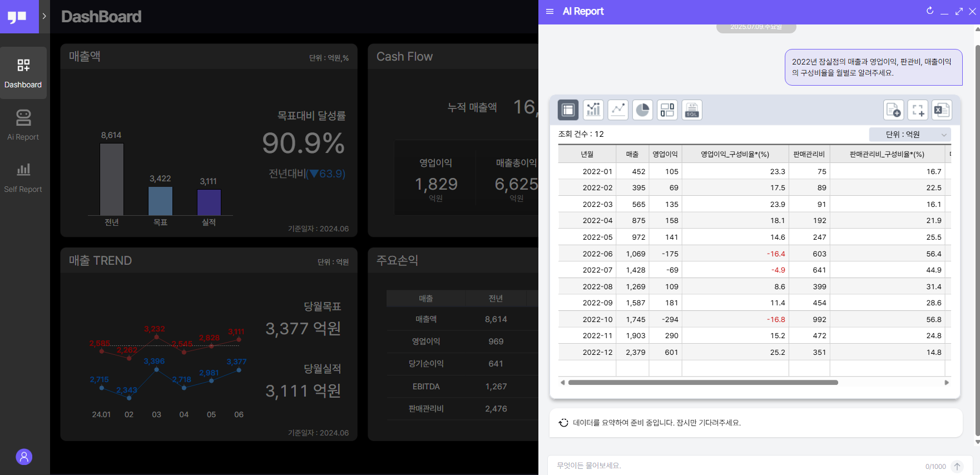Click the send message arrow button
Viewport: 980px width, 475px height.
(x=957, y=467)
